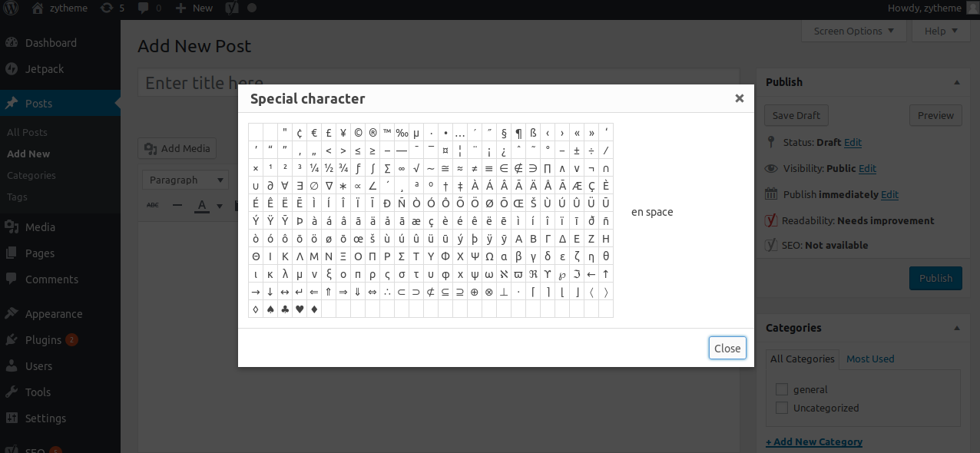The width and height of the screenshot is (980, 453).
Task: Open the Paragraph format dropdown
Action: coord(185,180)
